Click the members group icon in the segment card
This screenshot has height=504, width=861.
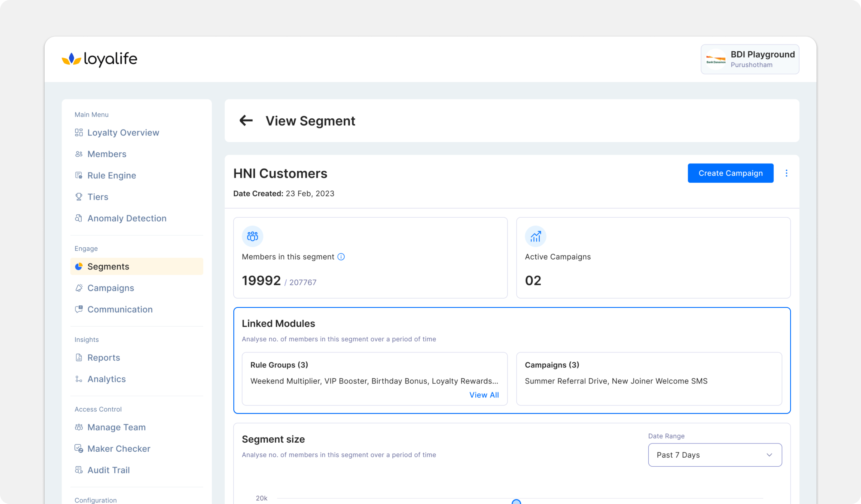click(x=252, y=236)
